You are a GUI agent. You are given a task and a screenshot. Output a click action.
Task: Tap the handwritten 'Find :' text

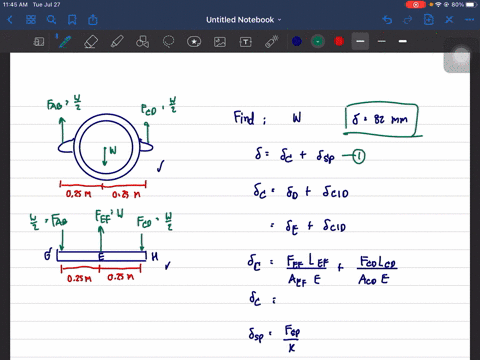[x=250, y=118]
